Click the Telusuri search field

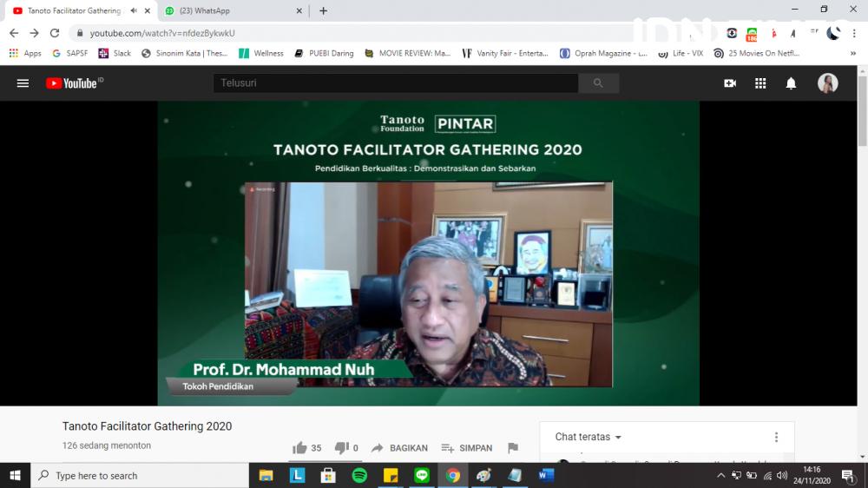[396, 83]
